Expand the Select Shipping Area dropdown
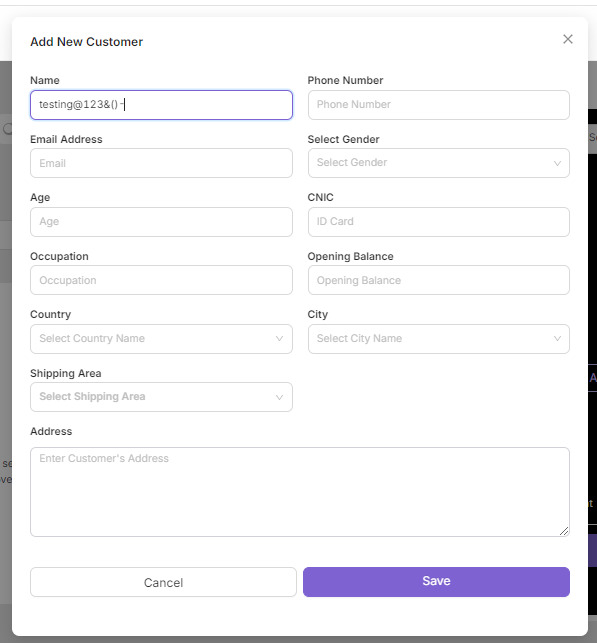Viewport: 597px width, 643px height. tap(161, 397)
